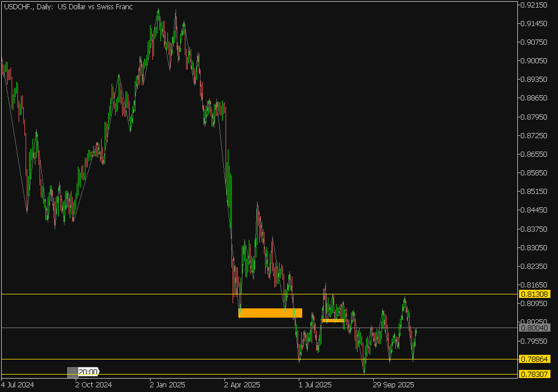
Task: Select the large orange rectangle zone
Action: [270, 313]
